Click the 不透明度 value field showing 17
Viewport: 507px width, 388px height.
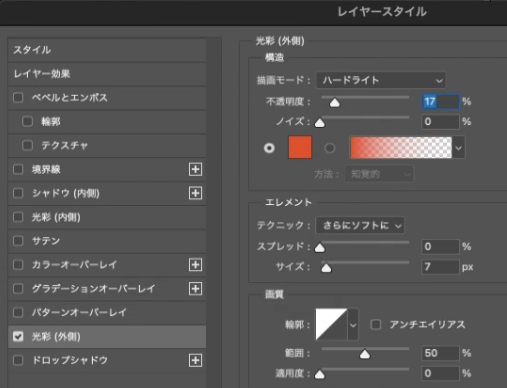[441, 101]
